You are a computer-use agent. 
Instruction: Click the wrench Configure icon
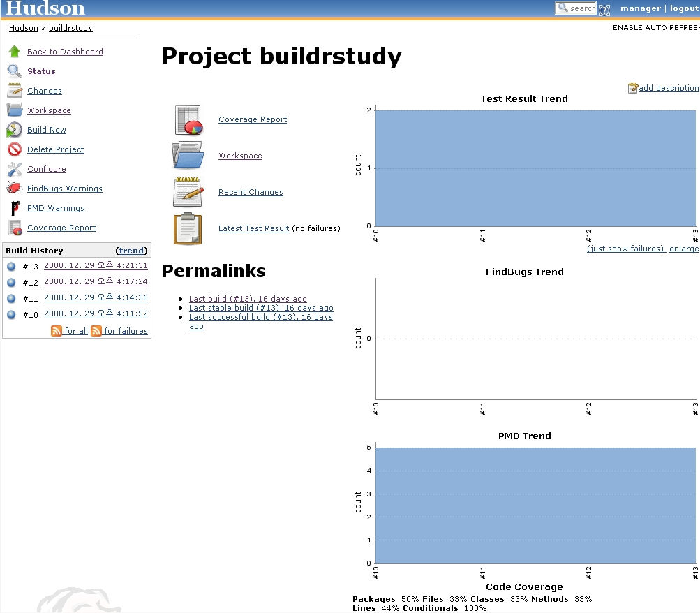(x=14, y=169)
